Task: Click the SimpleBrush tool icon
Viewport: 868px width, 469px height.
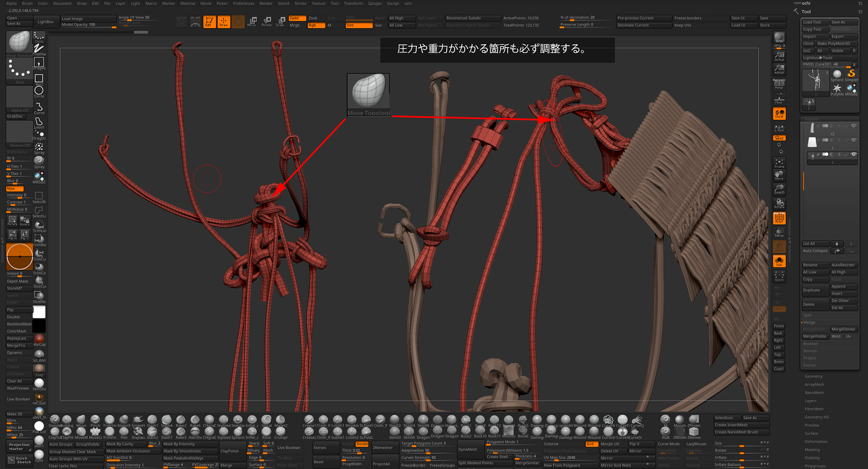Action: [851, 75]
